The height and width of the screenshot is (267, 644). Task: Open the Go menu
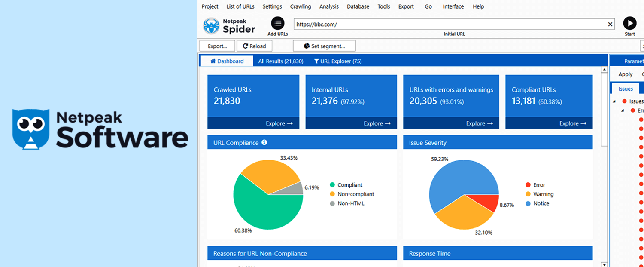tap(428, 6)
